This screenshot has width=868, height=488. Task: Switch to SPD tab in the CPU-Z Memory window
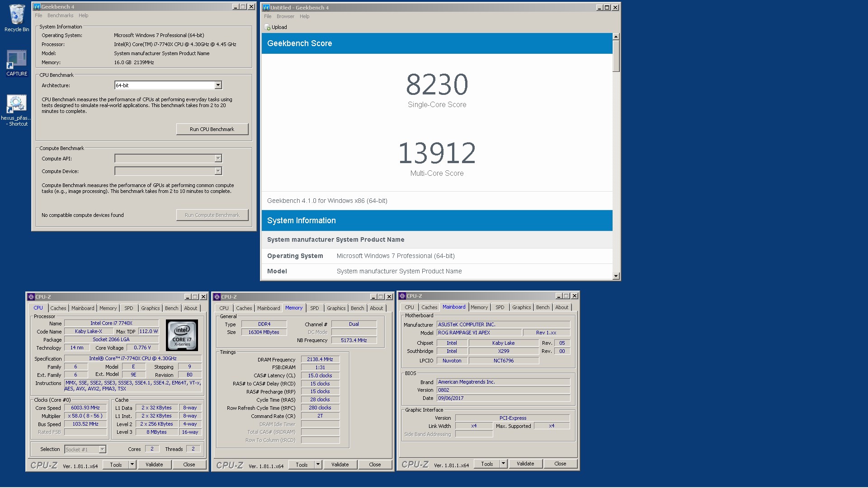(315, 308)
